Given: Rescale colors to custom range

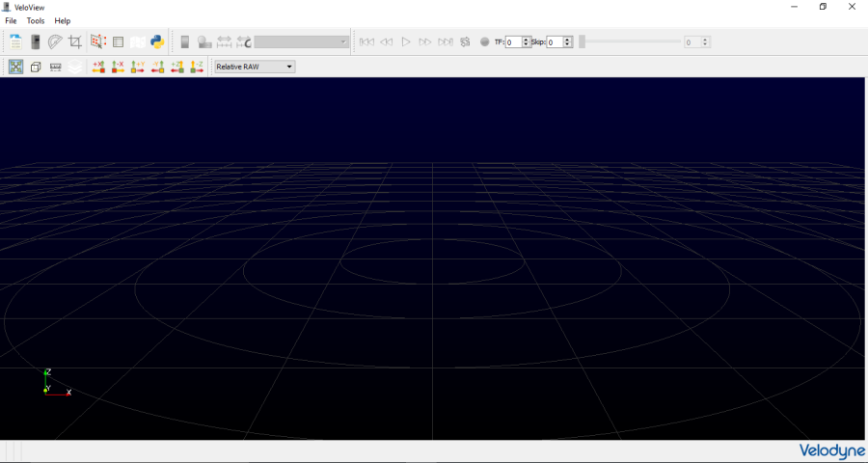Looking at the screenshot, I should click(244, 41).
